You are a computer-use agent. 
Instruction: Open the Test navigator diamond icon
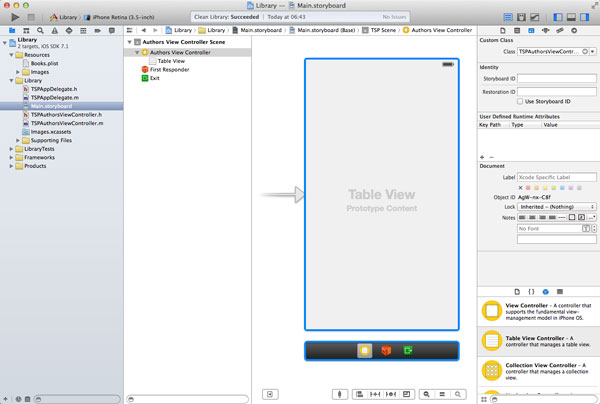tap(69, 31)
